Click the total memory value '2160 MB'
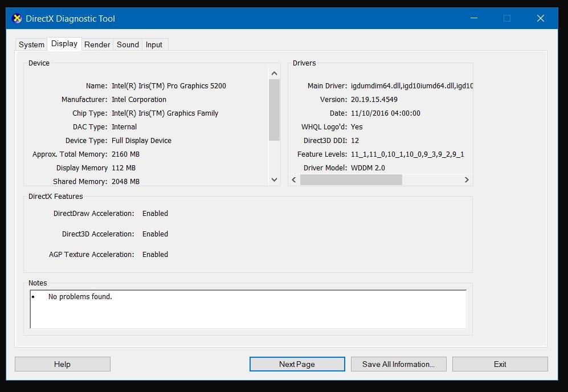568x392 pixels. [x=125, y=154]
